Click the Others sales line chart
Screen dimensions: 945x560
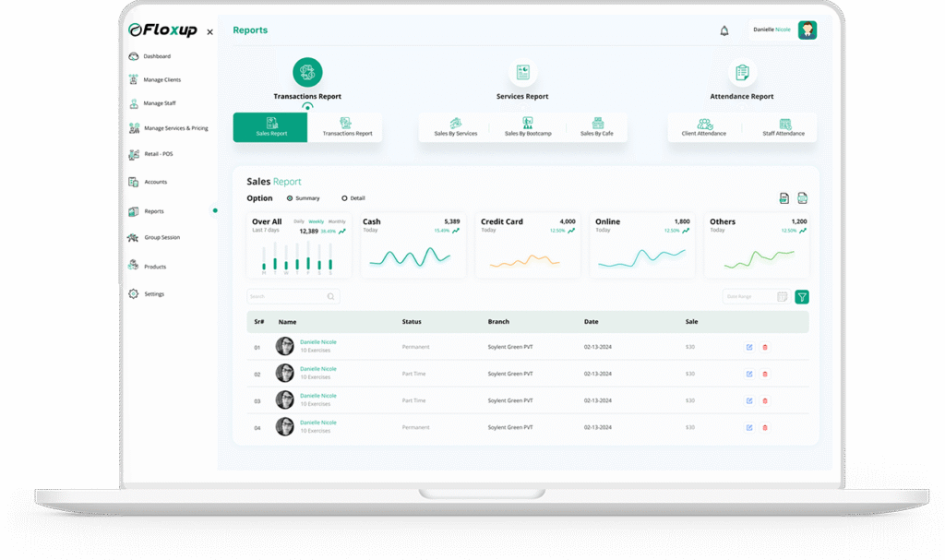pos(759,258)
